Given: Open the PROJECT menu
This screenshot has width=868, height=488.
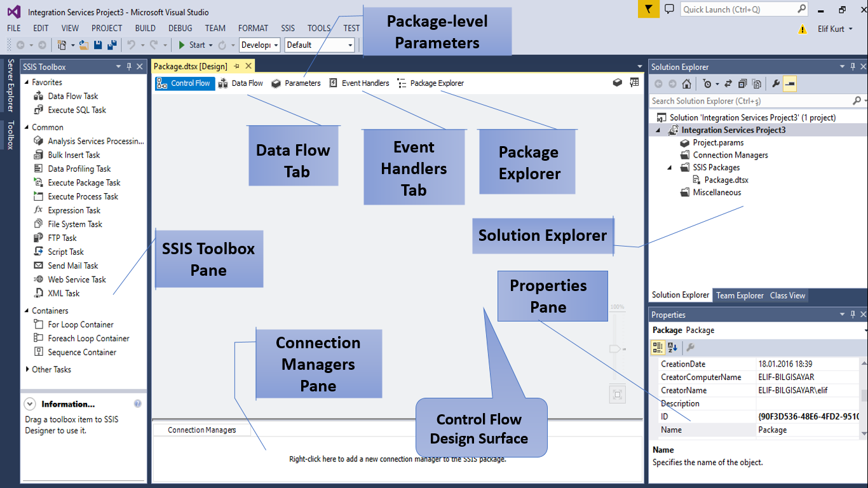Looking at the screenshot, I should [107, 28].
